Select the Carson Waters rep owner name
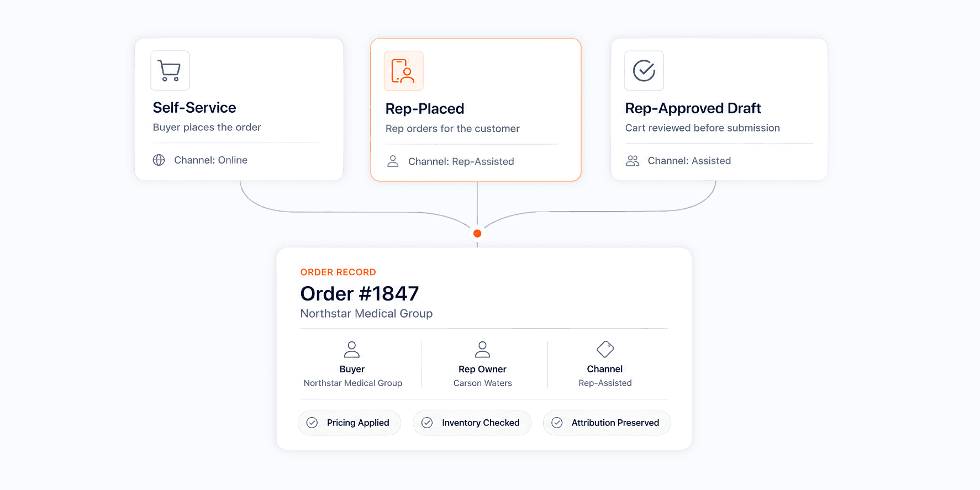Viewport: 980px width, 490px height. coord(483,383)
